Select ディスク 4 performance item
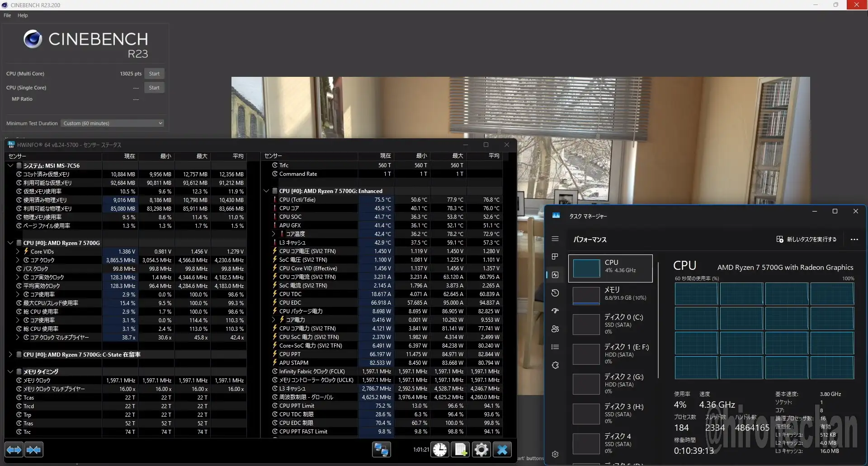The image size is (868, 466). click(x=610, y=443)
